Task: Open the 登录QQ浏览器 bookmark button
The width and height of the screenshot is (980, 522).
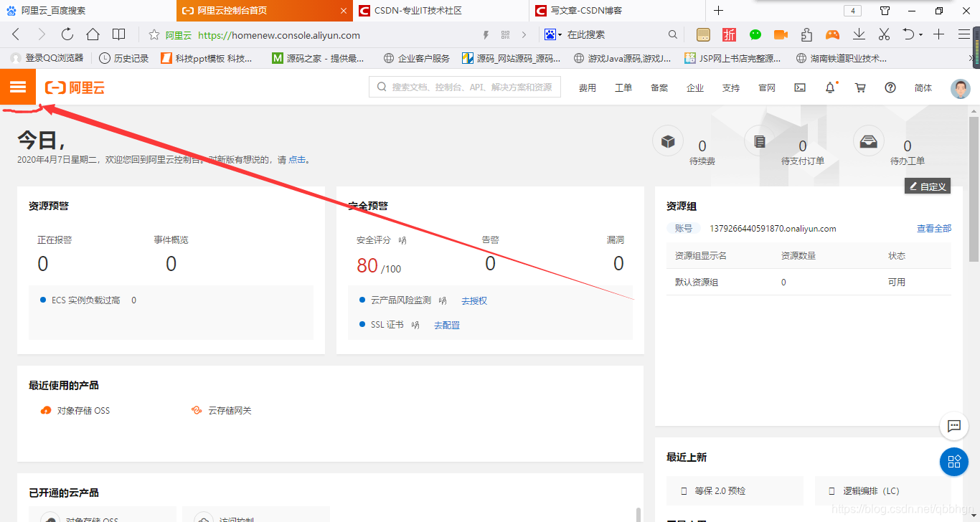Action: [x=47, y=58]
